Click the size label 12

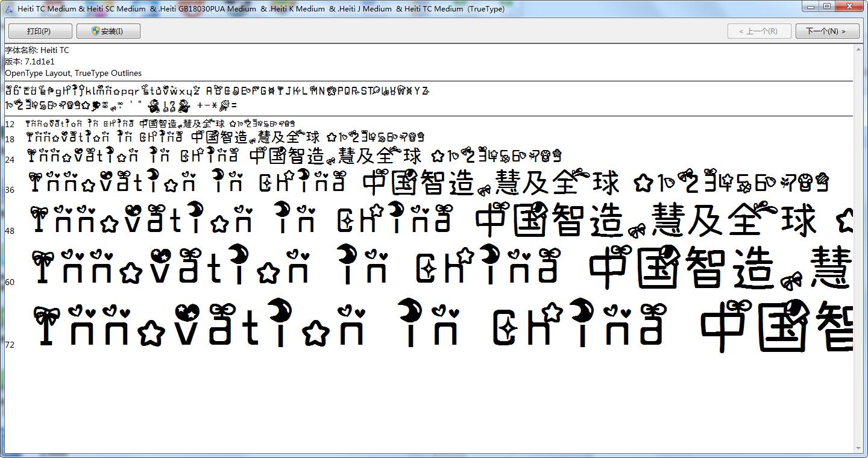(10, 124)
